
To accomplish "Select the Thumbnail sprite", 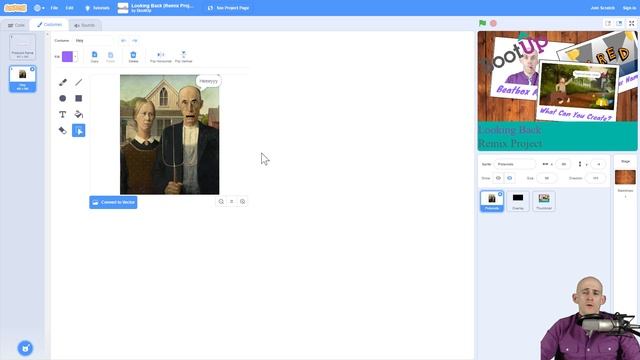I will tap(544, 201).
